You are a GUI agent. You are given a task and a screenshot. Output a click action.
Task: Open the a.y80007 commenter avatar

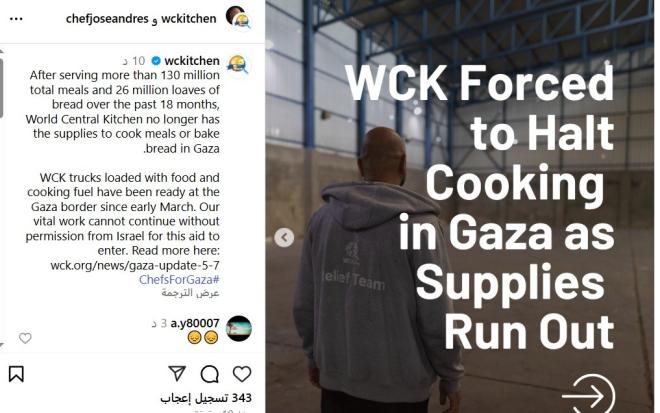tap(239, 328)
